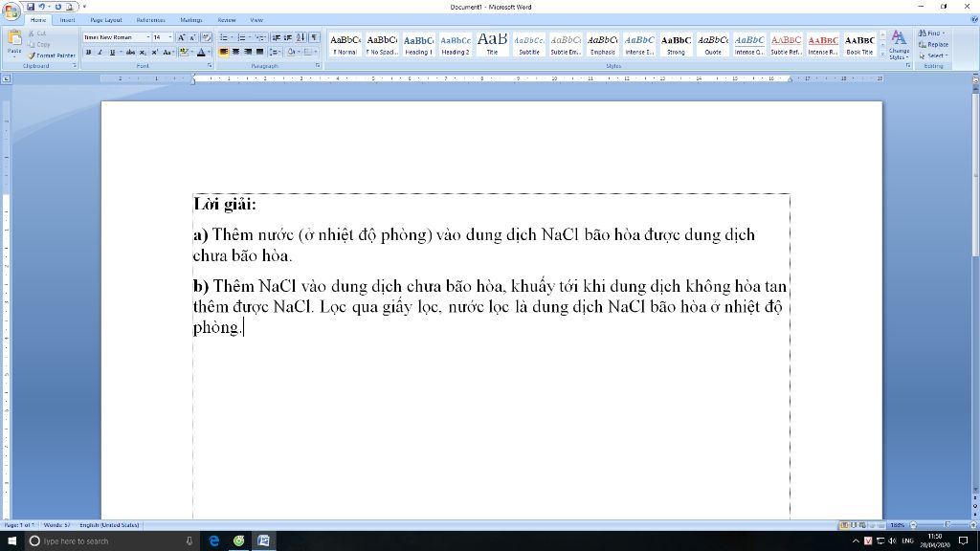
Task: Open the Windows Start menu
Action: tap(11, 541)
